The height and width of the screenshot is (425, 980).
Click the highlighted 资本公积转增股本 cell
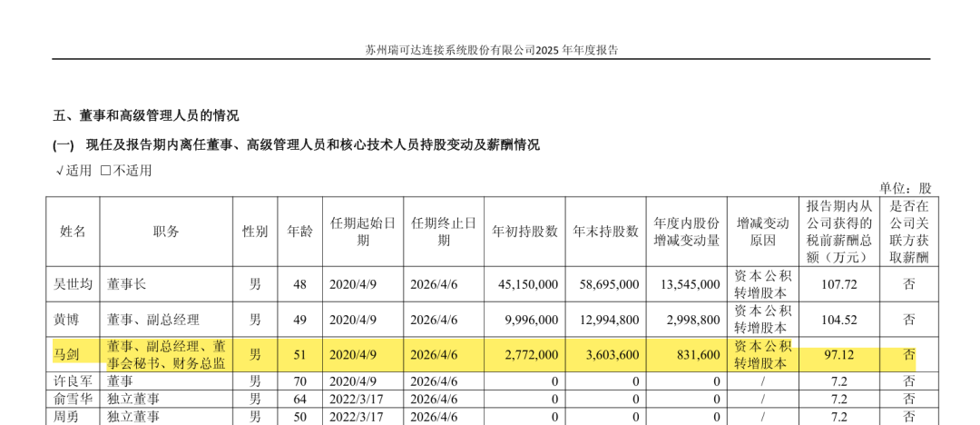click(763, 355)
